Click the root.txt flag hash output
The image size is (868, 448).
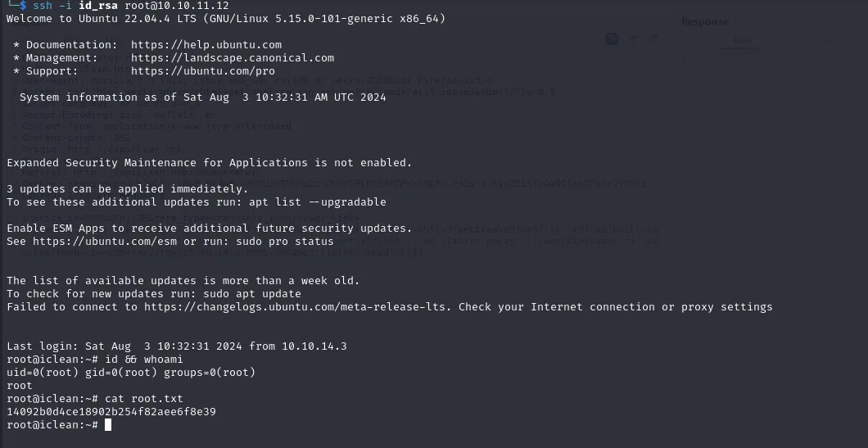tap(111, 412)
